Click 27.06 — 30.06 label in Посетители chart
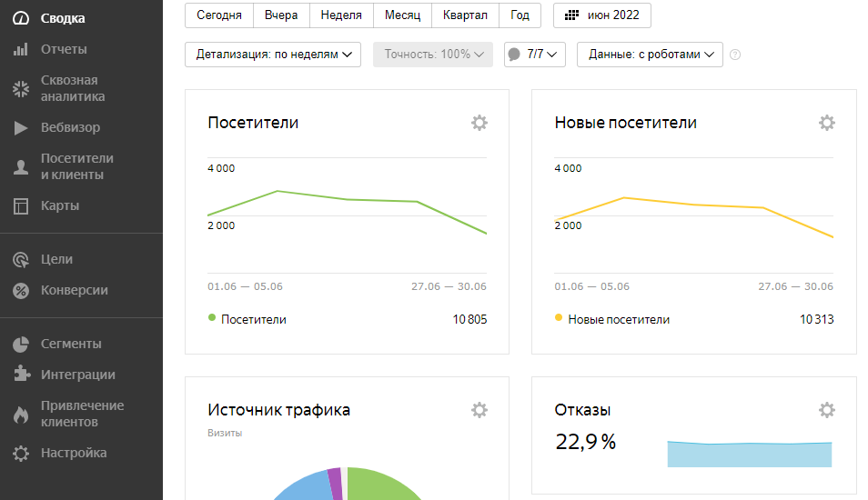Image resolution: width=868 pixels, height=500 pixels. point(449,286)
